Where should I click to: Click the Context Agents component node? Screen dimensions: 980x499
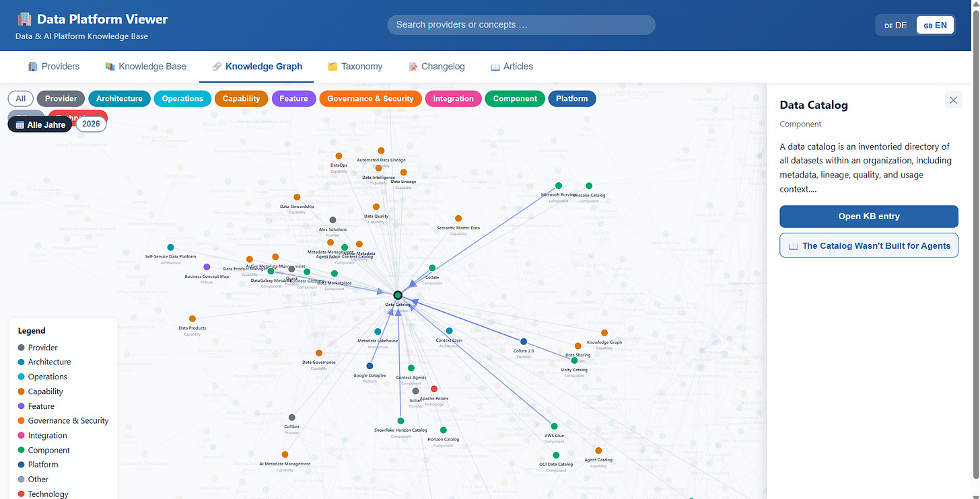(411, 369)
